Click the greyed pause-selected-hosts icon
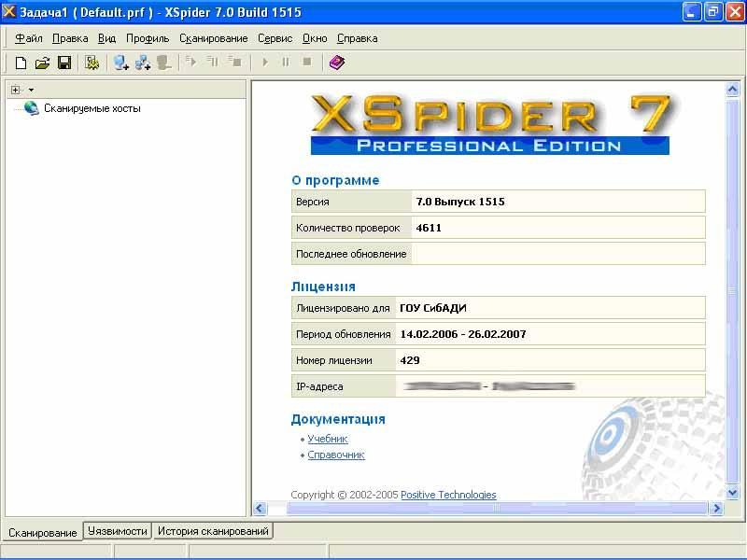The height and width of the screenshot is (560, 747). coord(213,62)
